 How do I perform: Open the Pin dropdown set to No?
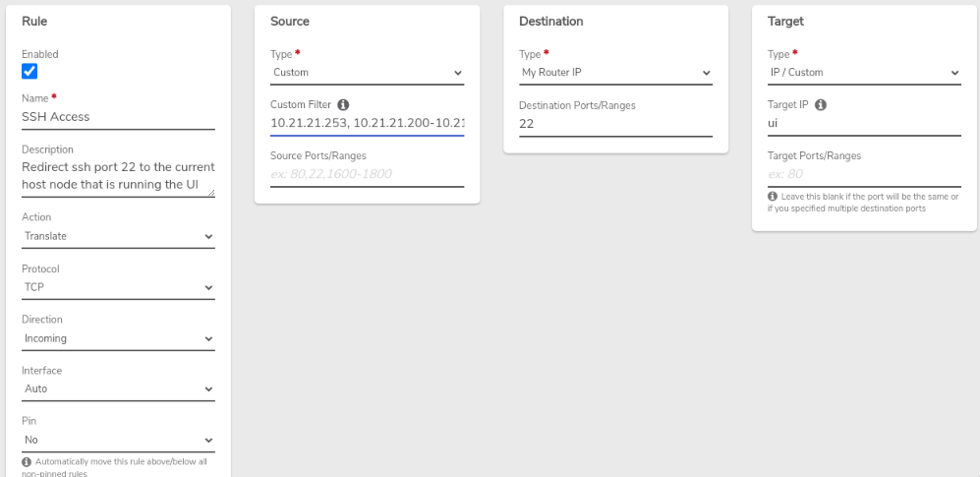(x=118, y=440)
